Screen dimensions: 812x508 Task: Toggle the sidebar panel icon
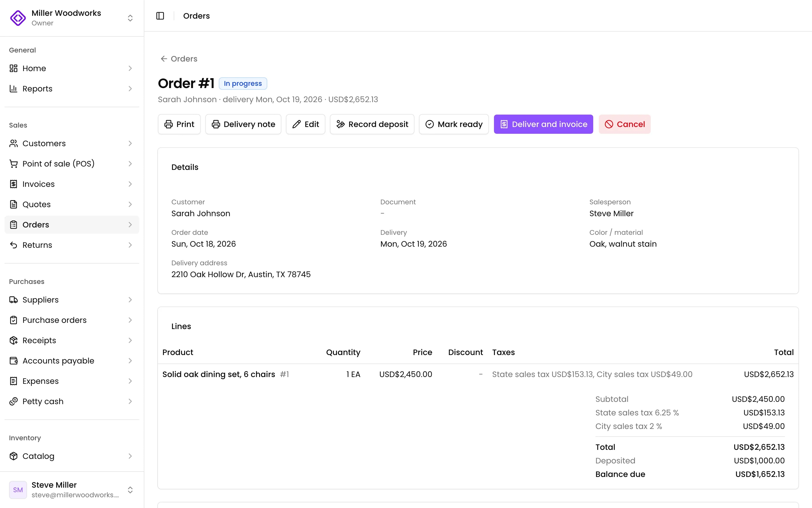(x=160, y=16)
